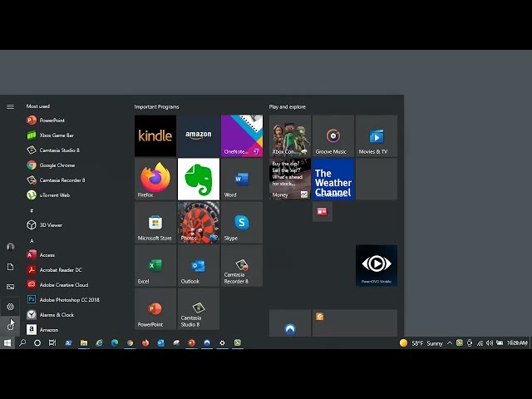The image size is (532, 399).
Task: Open the Movies & TV tile
Action: [x=377, y=135]
